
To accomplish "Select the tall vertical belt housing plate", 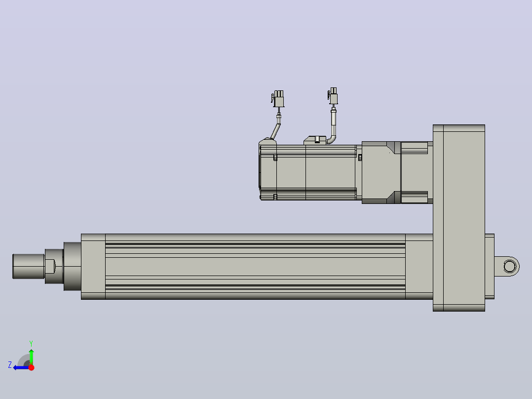I will pos(459,218).
